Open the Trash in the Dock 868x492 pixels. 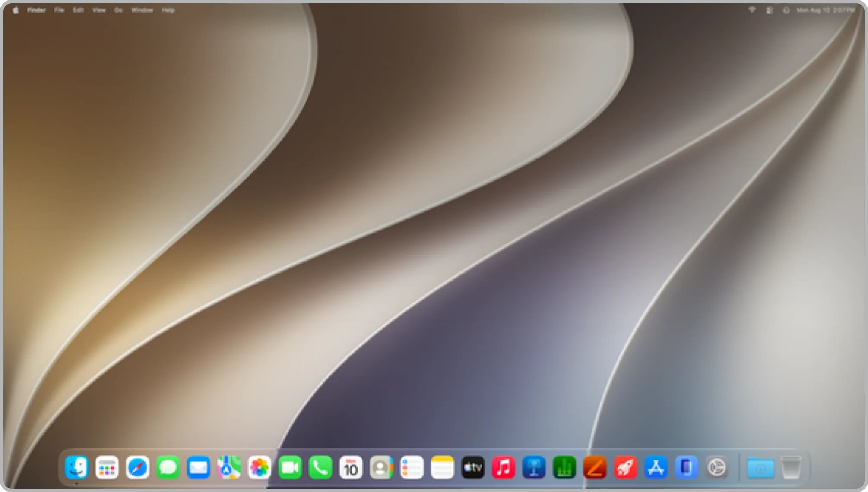[x=791, y=467]
